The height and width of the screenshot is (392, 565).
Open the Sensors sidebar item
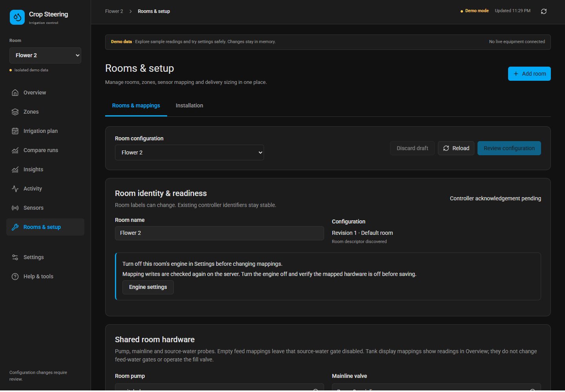pyautogui.click(x=45, y=208)
